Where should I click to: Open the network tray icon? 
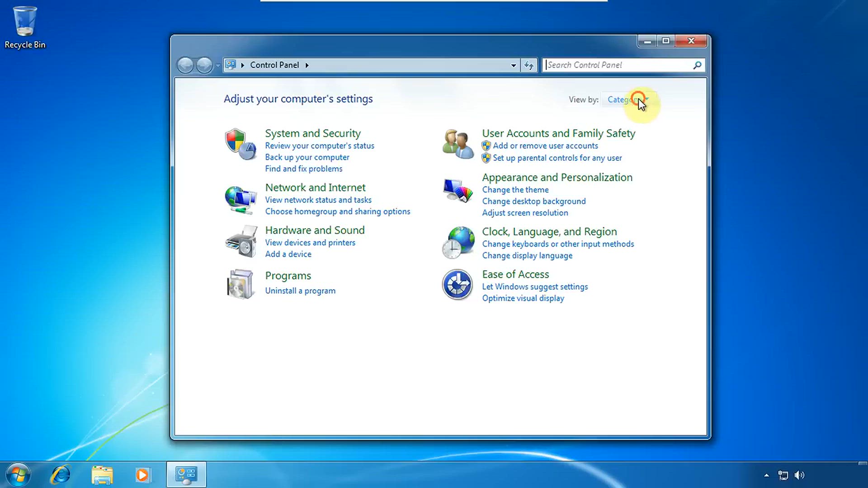(x=783, y=475)
